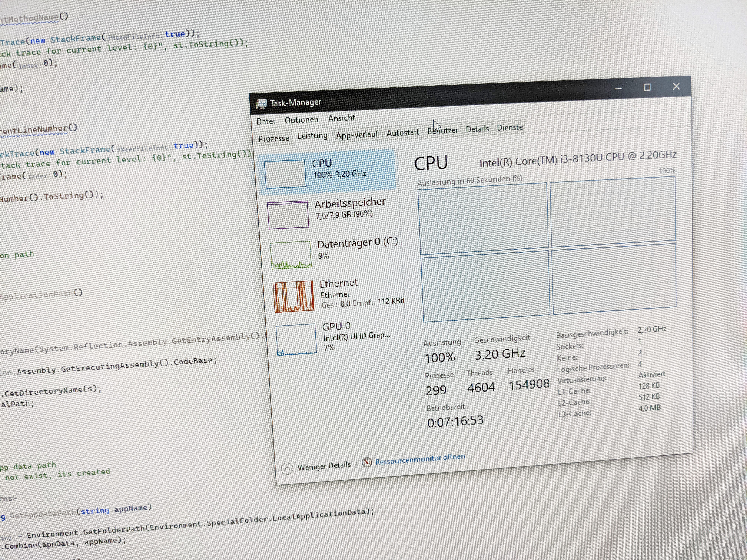Switch to the Benutzer tab
The height and width of the screenshot is (560, 747).
[442, 131]
